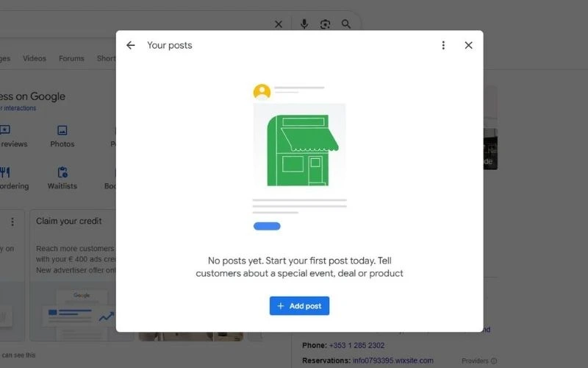Close the Your posts dialog
The width and height of the screenshot is (588, 368).
point(468,46)
